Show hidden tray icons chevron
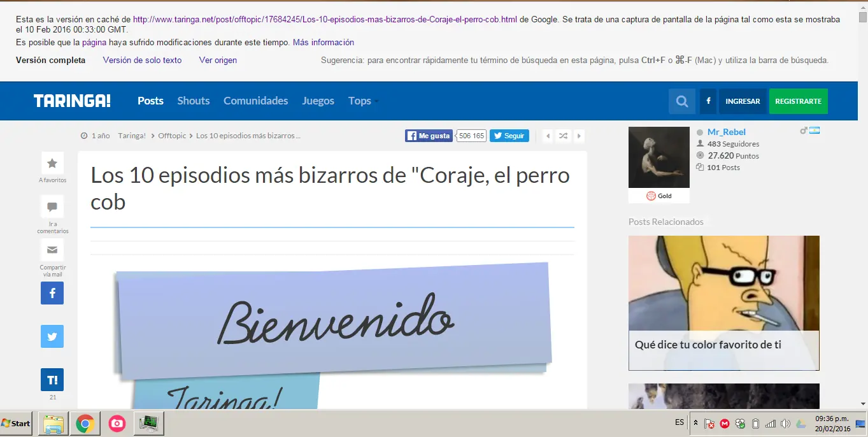Screen dimensions: 868x437 [x=695, y=423]
